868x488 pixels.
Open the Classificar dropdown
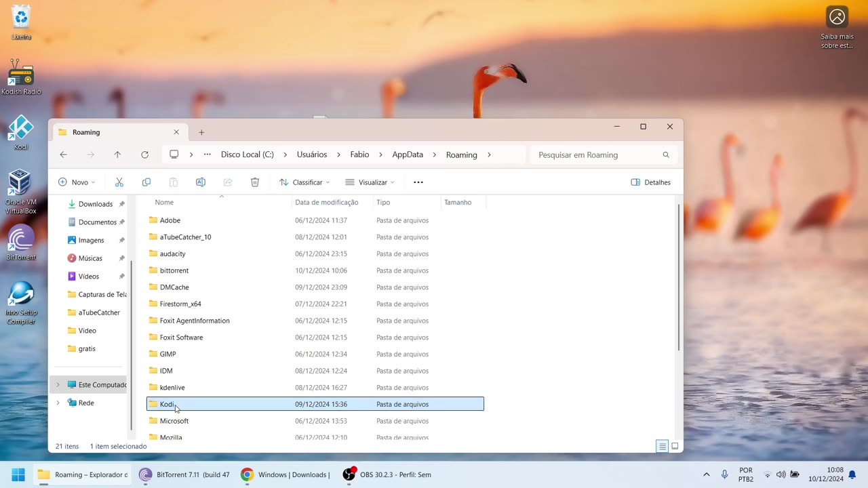[x=304, y=182]
